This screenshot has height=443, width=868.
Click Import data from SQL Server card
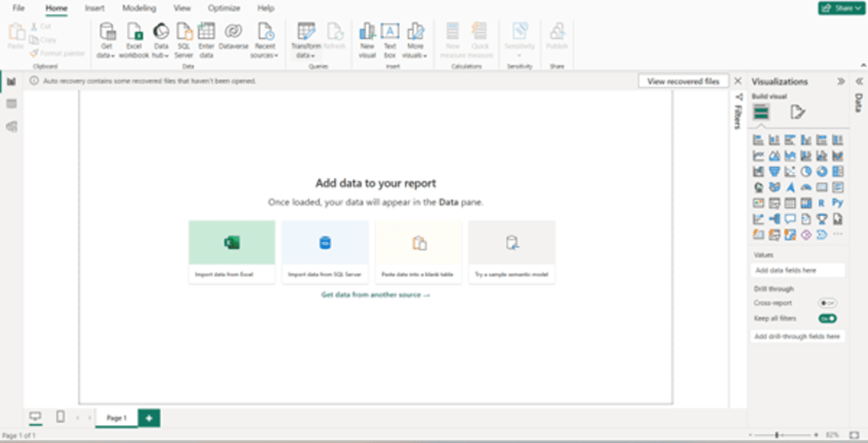tap(325, 252)
